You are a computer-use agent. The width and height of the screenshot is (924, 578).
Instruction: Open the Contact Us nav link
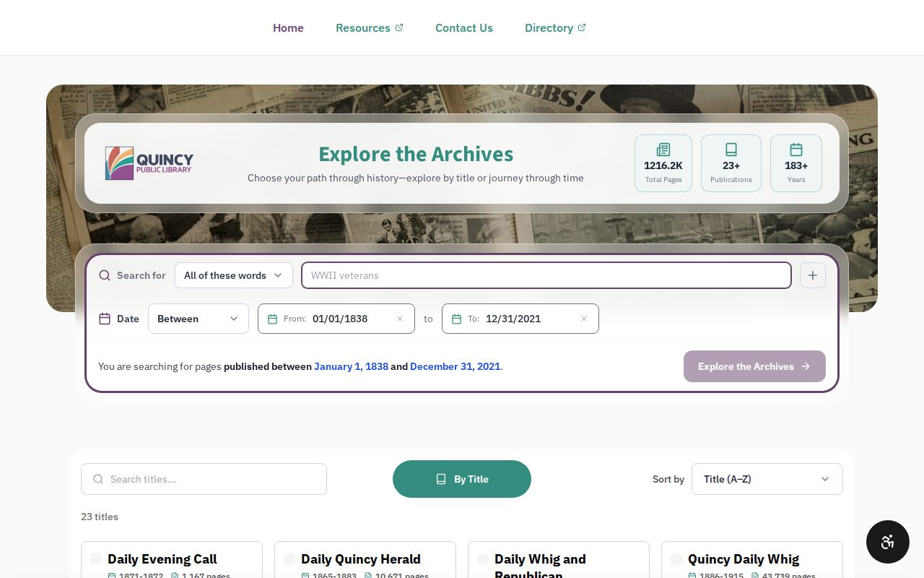[x=464, y=27]
